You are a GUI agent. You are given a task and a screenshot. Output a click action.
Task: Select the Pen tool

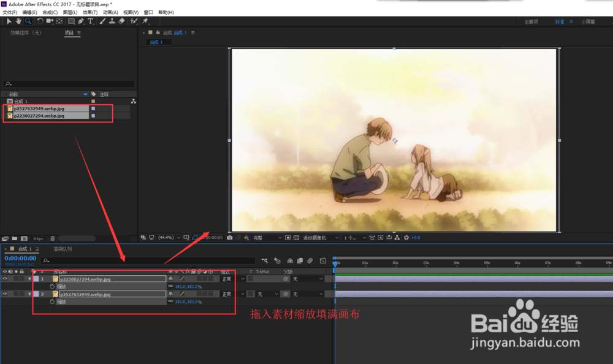pyautogui.click(x=81, y=21)
